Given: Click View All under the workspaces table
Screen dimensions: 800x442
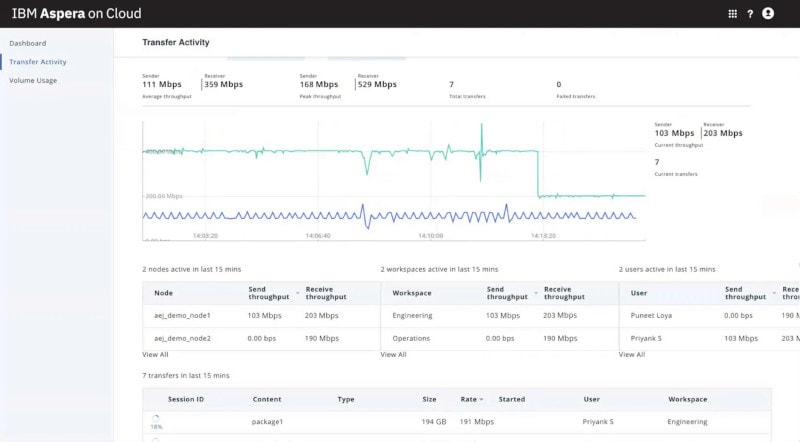Looking at the screenshot, I should point(393,354).
